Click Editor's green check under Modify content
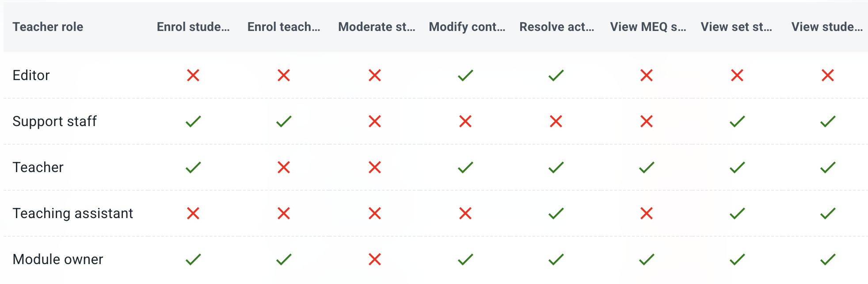The image size is (868, 284). [465, 75]
